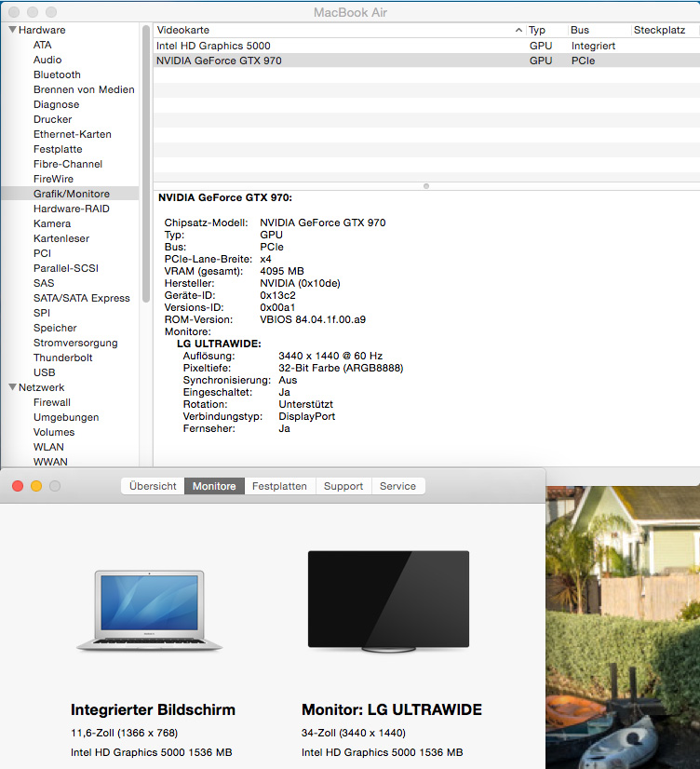Screen dimensions: 700x769
Task: Click the VBIOS 84.04.1f.00.a9 value
Action: (313, 319)
